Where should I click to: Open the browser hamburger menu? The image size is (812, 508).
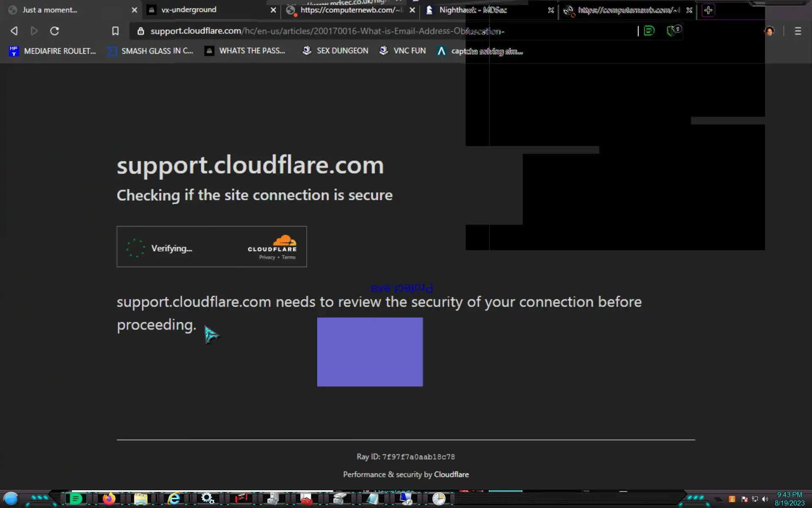click(798, 31)
